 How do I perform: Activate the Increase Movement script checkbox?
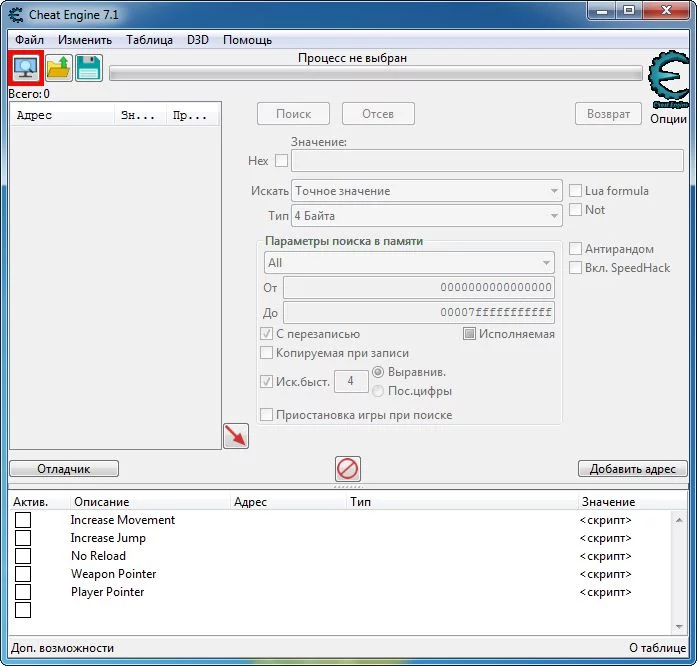pyautogui.click(x=23, y=520)
